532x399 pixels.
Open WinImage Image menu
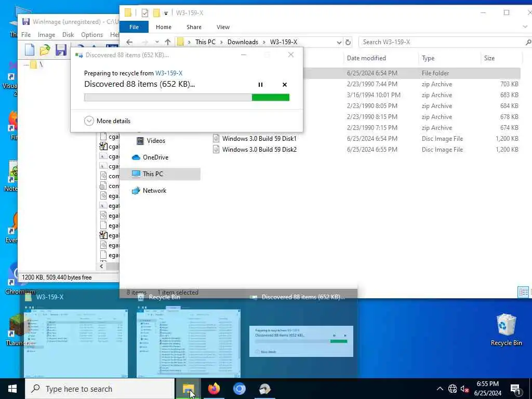click(x=46, y=35)
